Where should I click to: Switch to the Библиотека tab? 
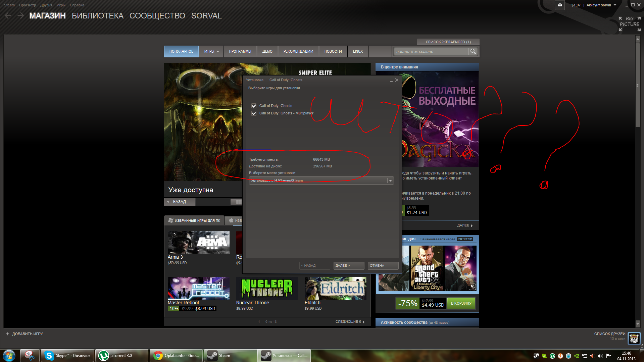coord(98,16)
